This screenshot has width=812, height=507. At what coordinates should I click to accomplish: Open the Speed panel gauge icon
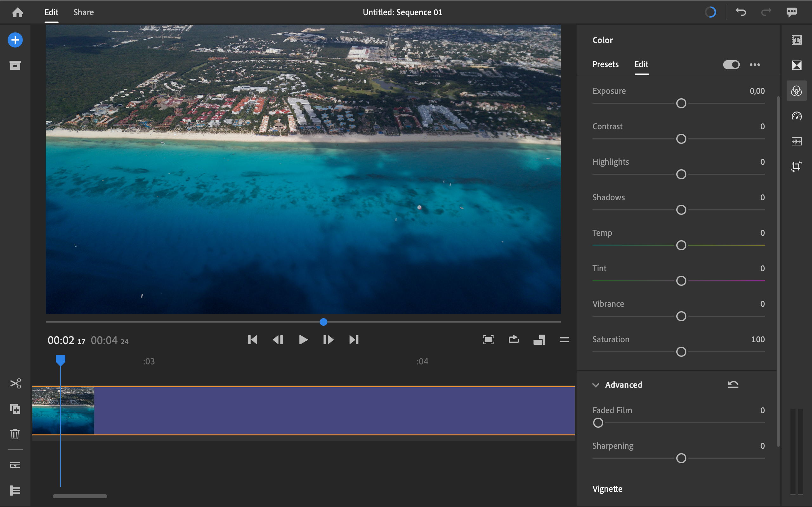click(796, 116)
